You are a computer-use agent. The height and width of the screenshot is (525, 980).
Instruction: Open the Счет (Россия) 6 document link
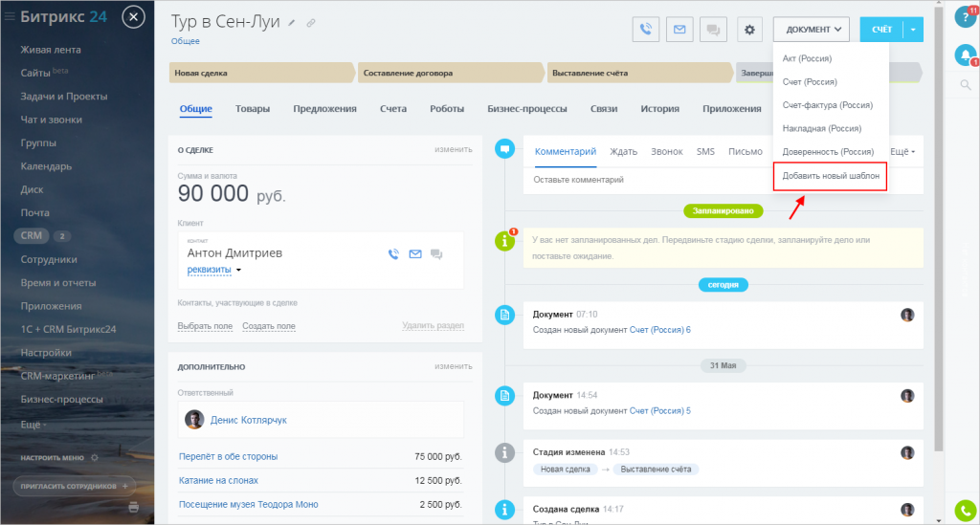660,330
